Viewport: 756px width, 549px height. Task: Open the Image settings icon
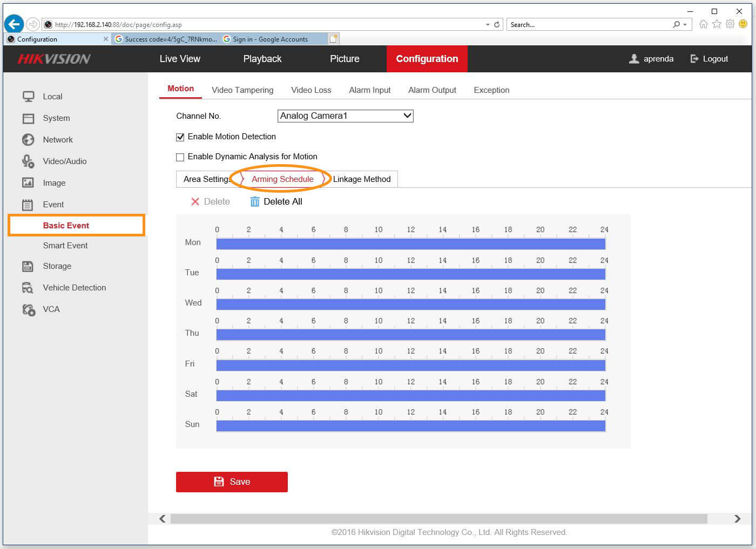point(28,183)
